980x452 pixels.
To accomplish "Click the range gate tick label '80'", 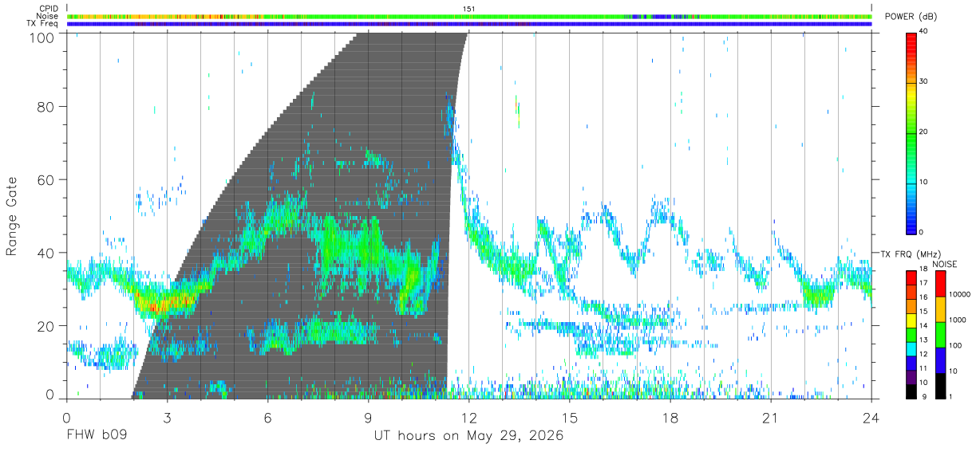I will point(45,107).
